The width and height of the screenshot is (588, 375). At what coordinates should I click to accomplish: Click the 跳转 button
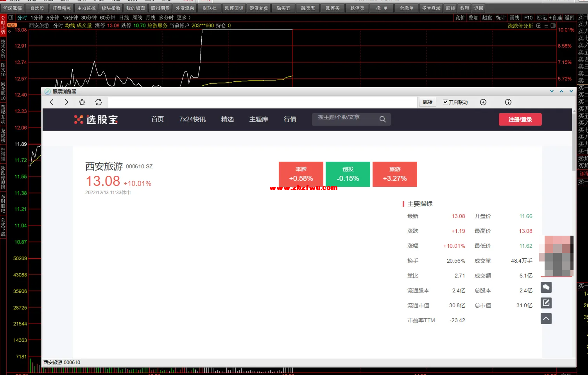[428, 102]
